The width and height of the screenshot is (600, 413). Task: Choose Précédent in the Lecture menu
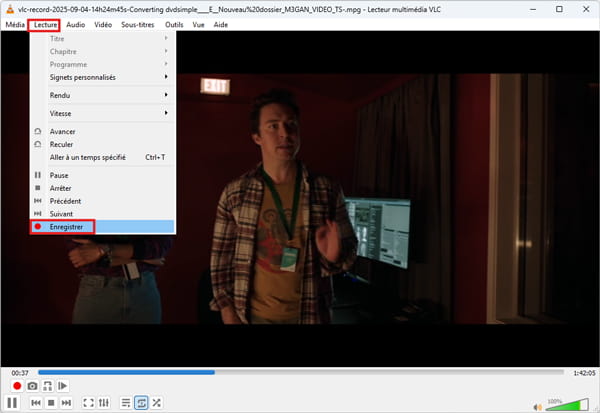[x=103, y=201]
